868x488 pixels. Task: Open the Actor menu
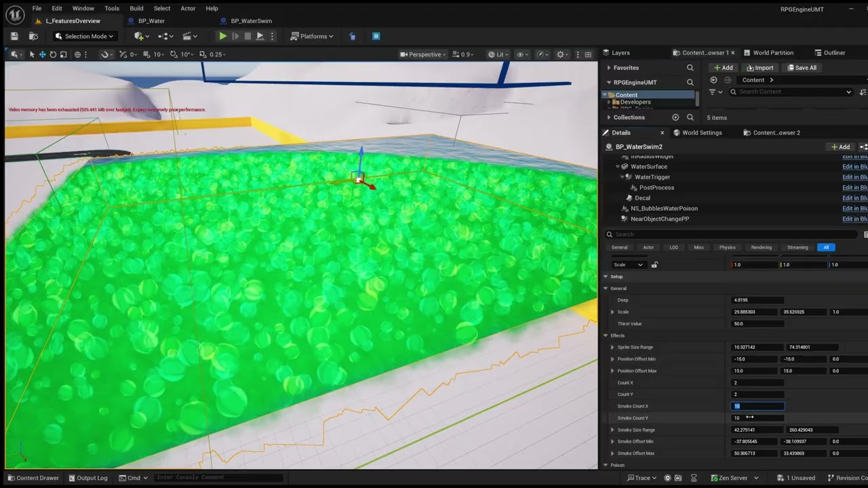188,8
